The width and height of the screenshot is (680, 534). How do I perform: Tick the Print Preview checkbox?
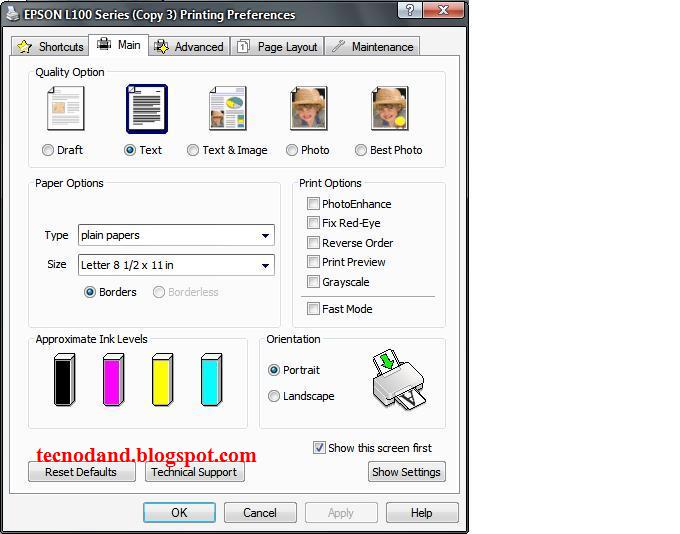click(x=313, y=262)
